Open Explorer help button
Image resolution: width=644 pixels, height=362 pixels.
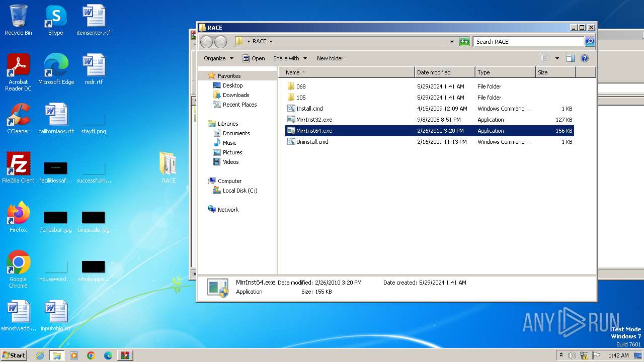[x=585, y=58]
